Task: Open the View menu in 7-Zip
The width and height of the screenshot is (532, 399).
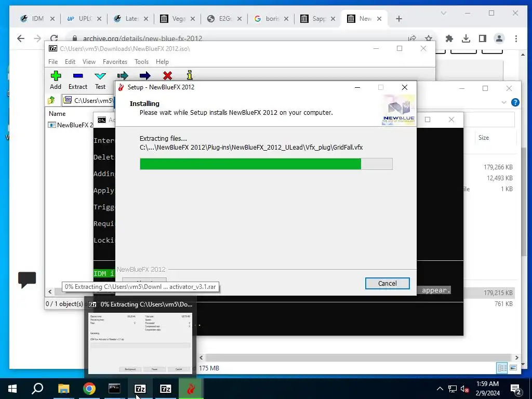Action: [89, 62]
